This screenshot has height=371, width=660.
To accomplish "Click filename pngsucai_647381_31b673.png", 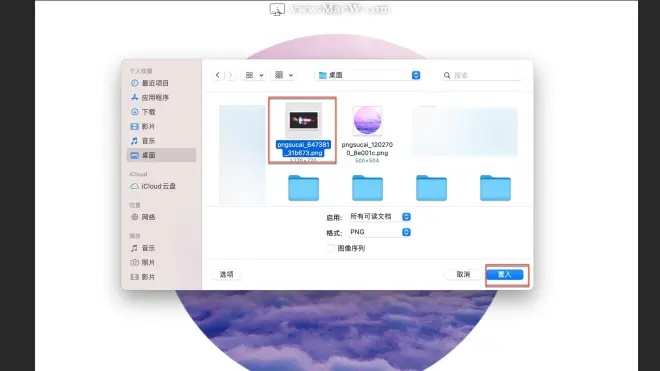I will click(303, 149).
